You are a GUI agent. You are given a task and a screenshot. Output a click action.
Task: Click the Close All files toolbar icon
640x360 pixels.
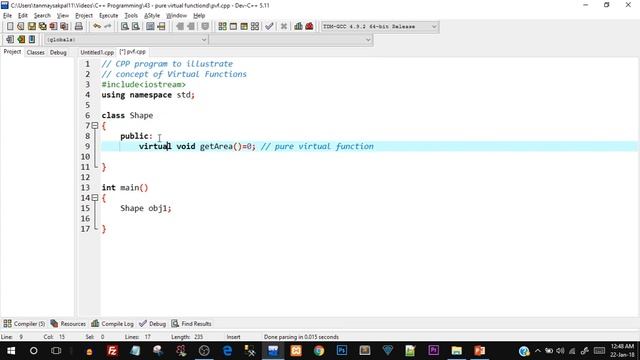[x=64, y=27]
